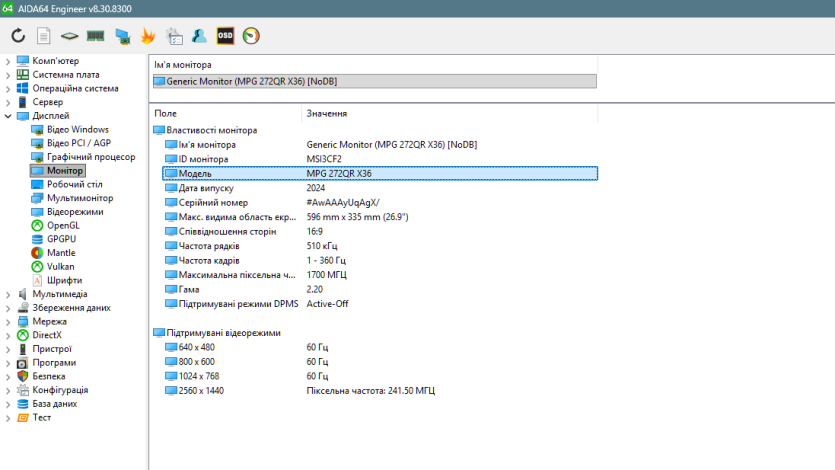Open the Report page icon
This screenshot has width=835, height=470.
coord(44,36)
